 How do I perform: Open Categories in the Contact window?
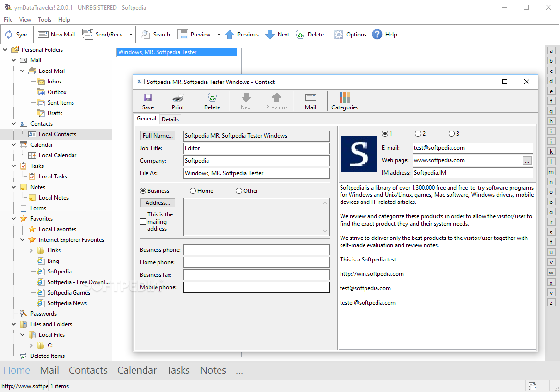pyautogui.click(x=345, y=97)
